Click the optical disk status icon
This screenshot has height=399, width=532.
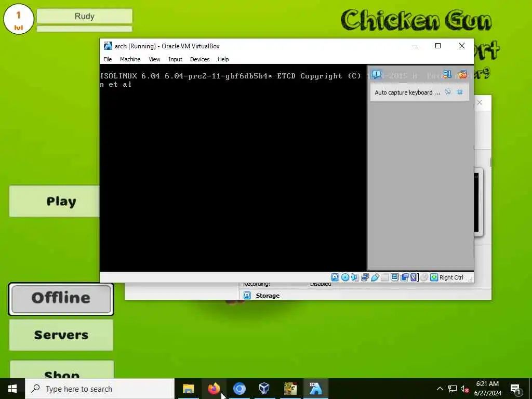point(345,277)
